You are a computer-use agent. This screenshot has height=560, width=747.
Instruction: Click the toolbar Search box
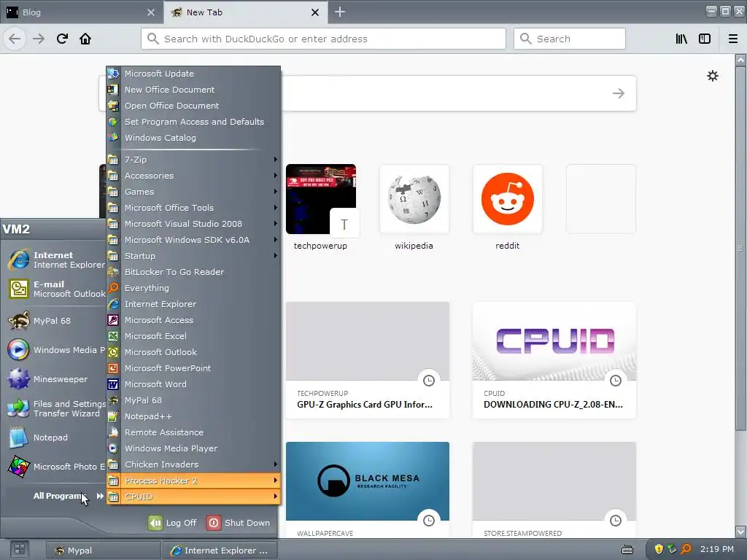tap(569, 39)
